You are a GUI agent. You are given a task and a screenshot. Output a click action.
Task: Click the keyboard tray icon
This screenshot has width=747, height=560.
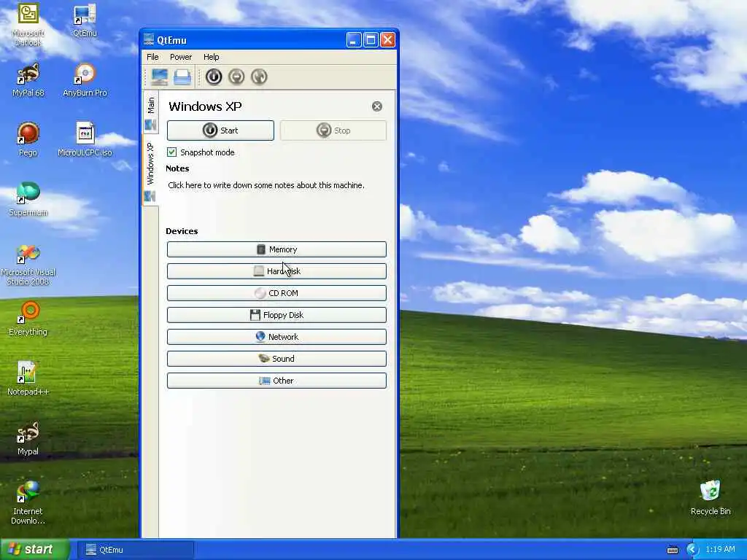click(673, 550)
